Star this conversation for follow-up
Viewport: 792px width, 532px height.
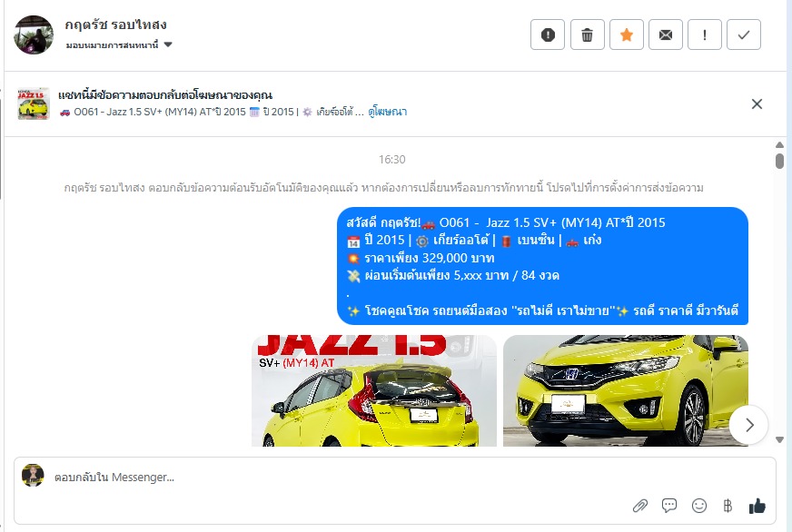click(627, 34)
